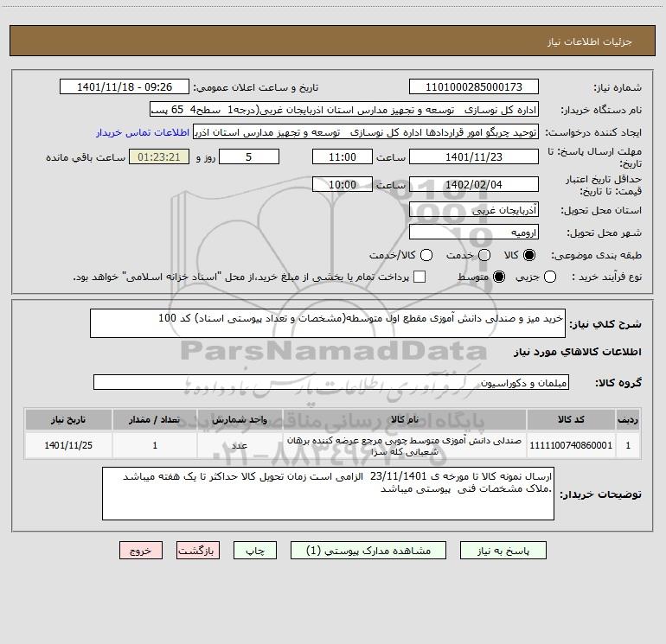Select the جزیی purchase type radio

tap(549, 277)
